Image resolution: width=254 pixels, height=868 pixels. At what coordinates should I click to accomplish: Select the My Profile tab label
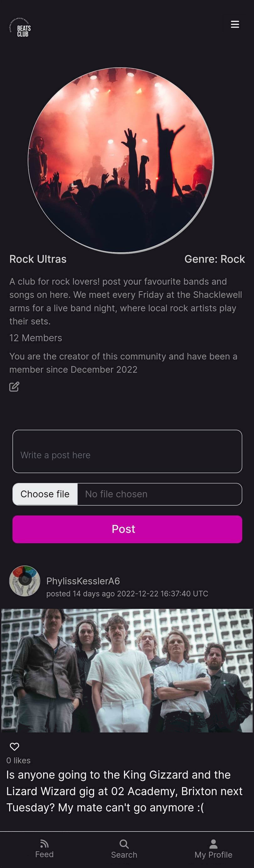pyautogui.click(x=213, y=855)
